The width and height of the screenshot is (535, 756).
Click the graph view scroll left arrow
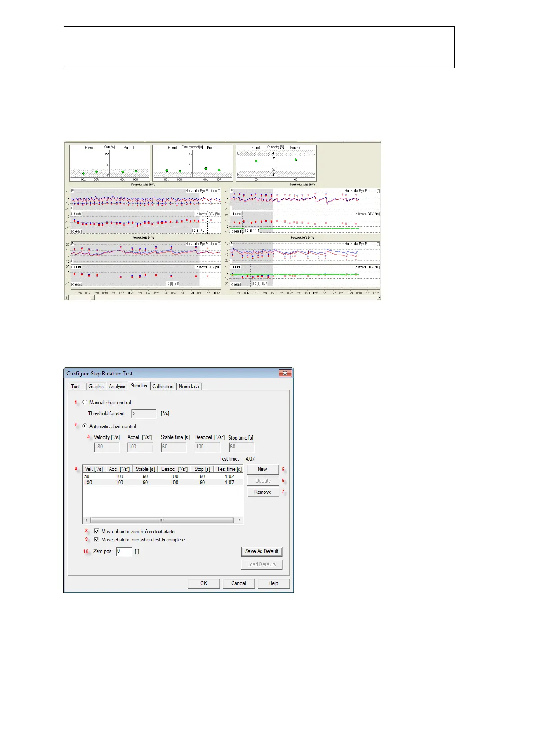66,298
